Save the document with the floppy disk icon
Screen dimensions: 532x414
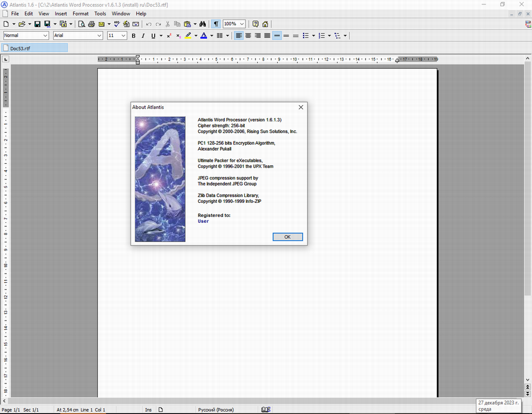tap(37, 24)
